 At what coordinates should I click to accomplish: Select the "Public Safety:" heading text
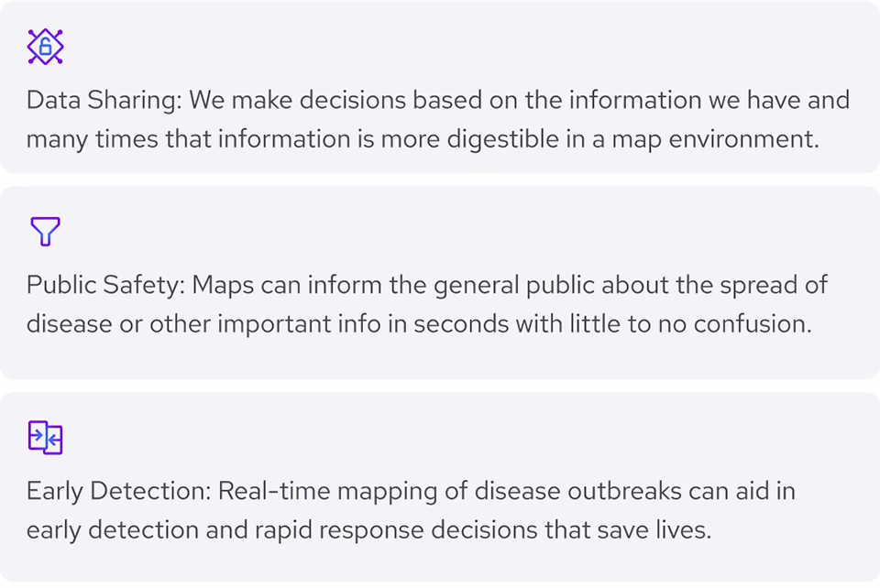click(106, 285)
